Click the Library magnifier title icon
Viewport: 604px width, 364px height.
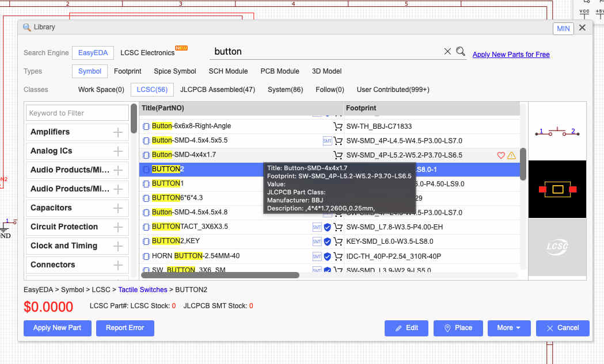(x=26, y=28)
